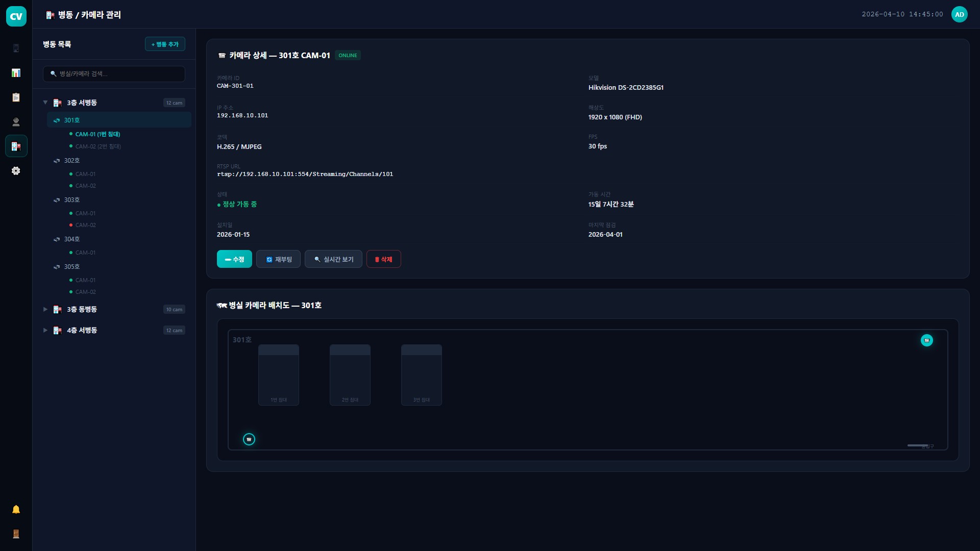Select CAM-01 (1번 침대) under 301호
980x551 pixels.
tap(97, 134)
